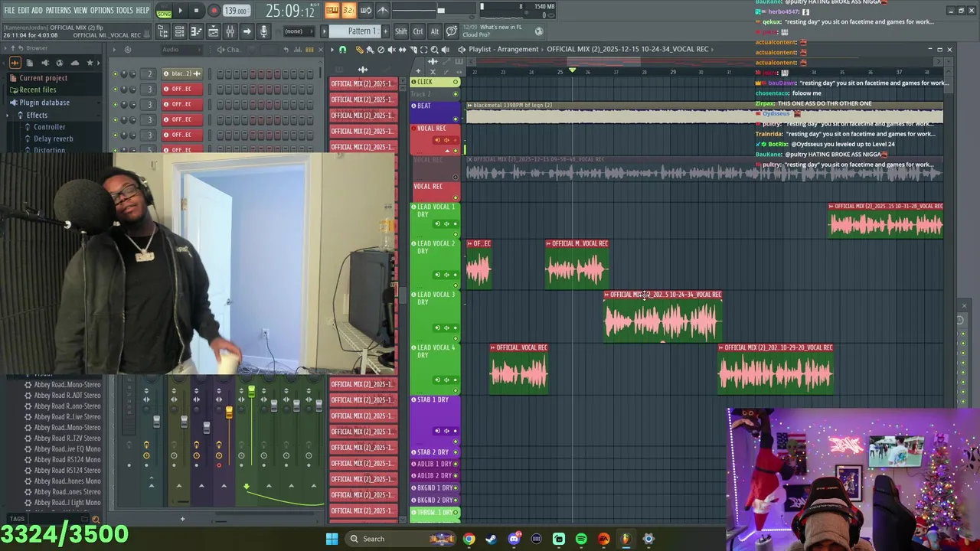Viewport: 980px width, 551px height.
Task: Select the Slice tool in playlist toolbar
Action: click(413, 50)
